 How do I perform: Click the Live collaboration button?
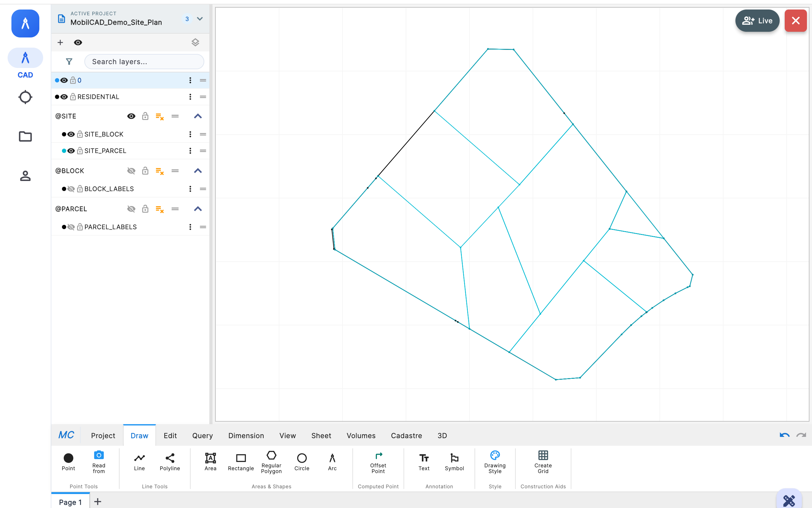pos(757,21)
